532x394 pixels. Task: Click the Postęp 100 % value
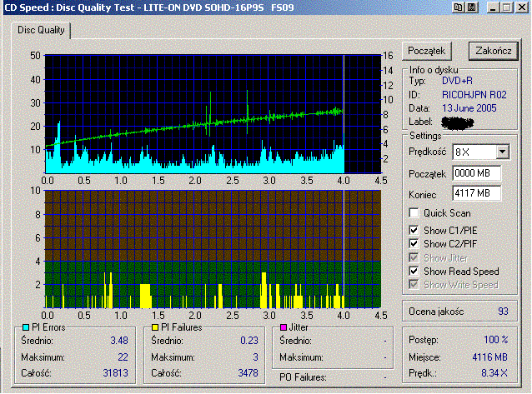click(x=495, y=339)
